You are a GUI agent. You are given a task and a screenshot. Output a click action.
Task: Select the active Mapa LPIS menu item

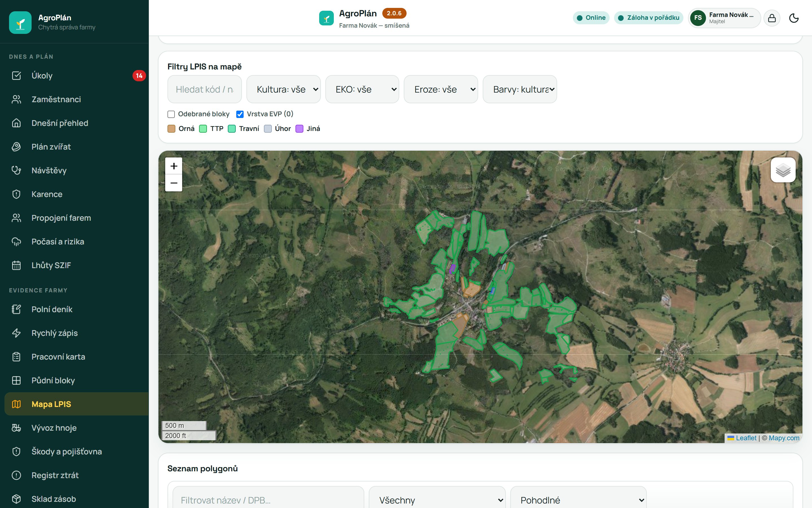(x=76, y=404)
